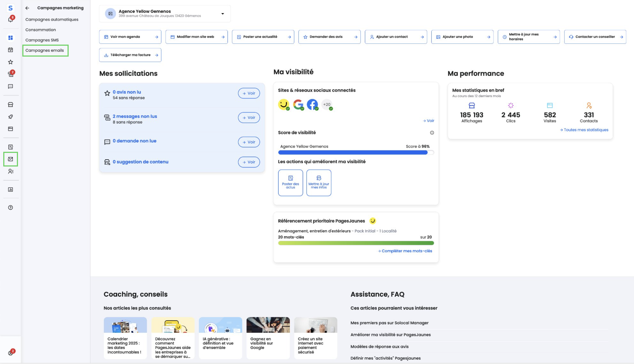Open the email campaigns envelope sidebar icon
This screenshot has width=634, height=364.
[10, 159]
